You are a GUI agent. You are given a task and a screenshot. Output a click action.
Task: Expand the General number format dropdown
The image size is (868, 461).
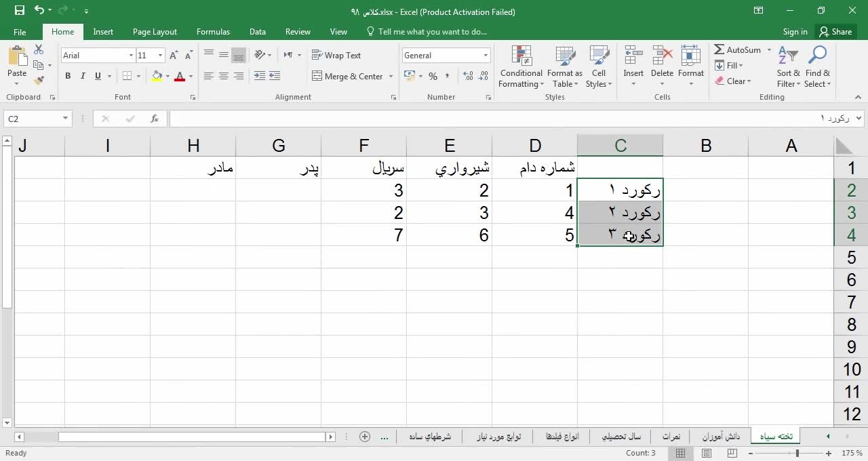pos(486,56)
